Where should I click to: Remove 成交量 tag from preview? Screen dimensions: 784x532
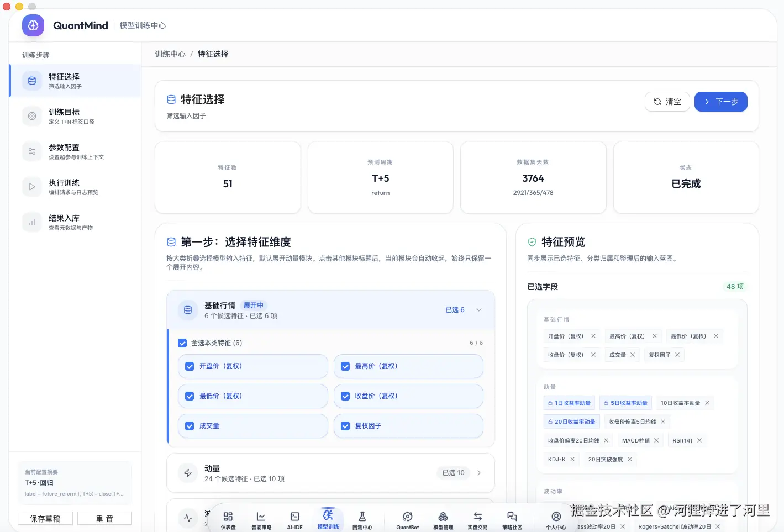coord(633,355)
